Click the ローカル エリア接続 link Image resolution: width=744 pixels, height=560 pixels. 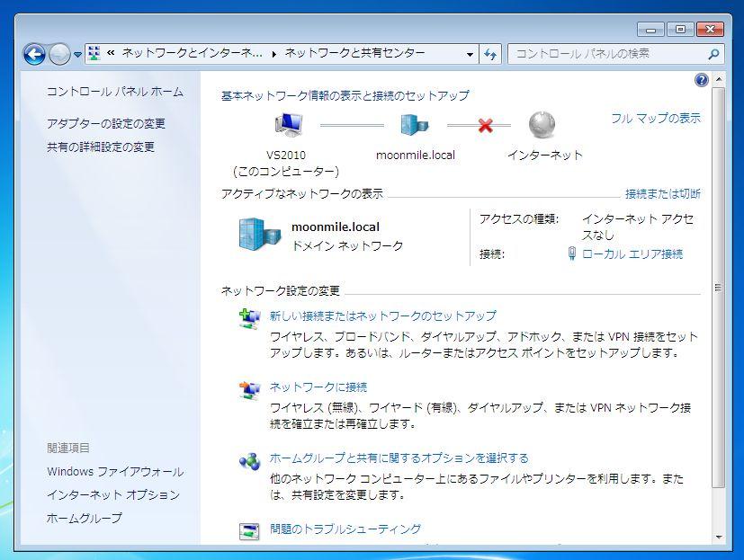click(632, 254)
